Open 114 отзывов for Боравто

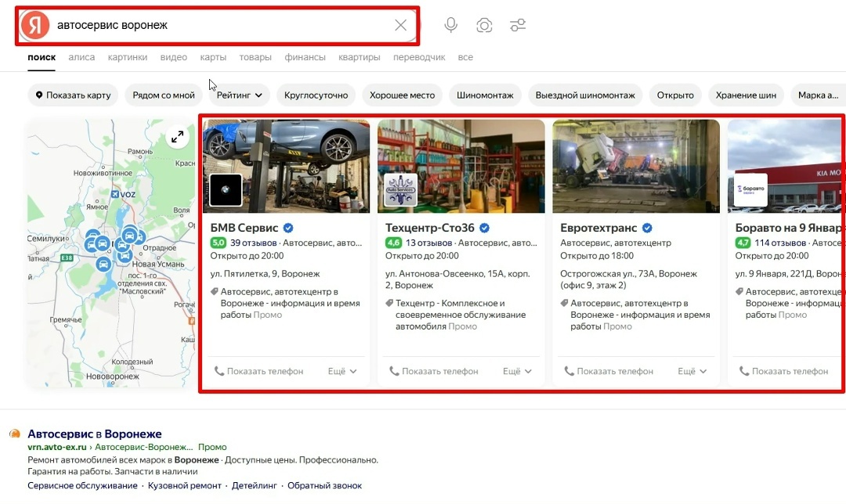point(781,243)
